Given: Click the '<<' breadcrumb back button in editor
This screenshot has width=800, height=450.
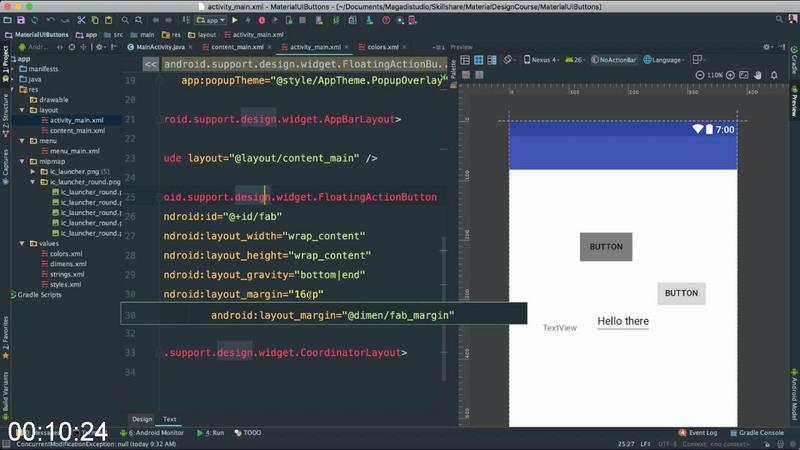Looking at the screenshot, I should pyautogui.click(x=150, y=64).
